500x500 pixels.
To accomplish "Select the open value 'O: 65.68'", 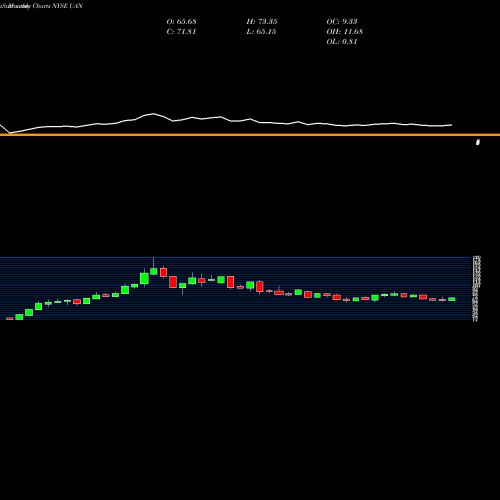I will click(181, 22).
